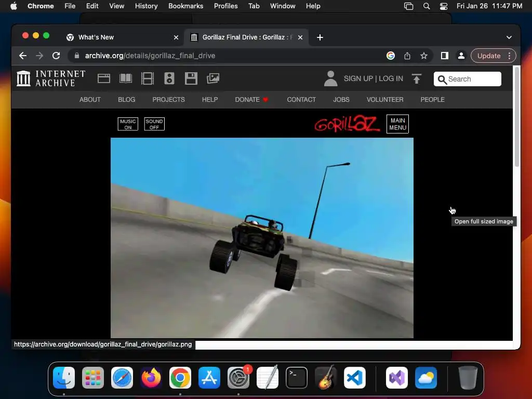
Task: Open the Web (Wayback Machine) icon
Action: (x=104, y=78)
